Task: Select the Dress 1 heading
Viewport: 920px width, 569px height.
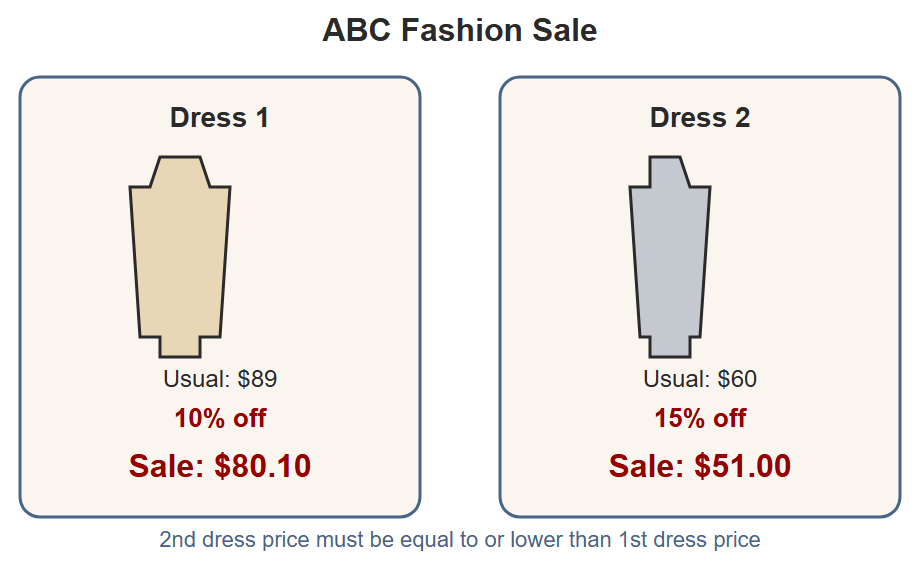Action: [219, 117]
